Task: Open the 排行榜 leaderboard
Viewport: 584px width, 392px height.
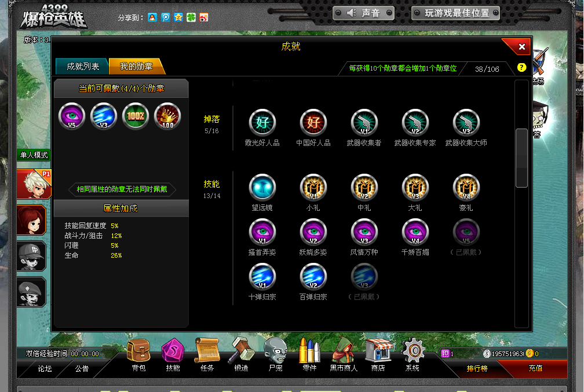Action: click(x=477, y=368)
